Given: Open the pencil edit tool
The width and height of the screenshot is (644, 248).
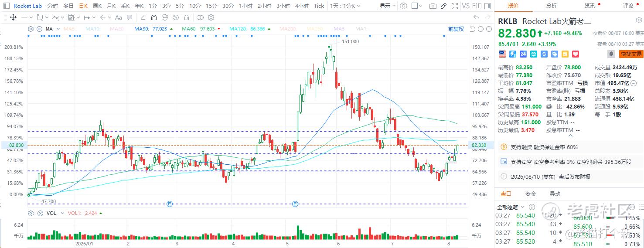Looking at the screenshot, I should pyautogui.click(x=443, y=6).
